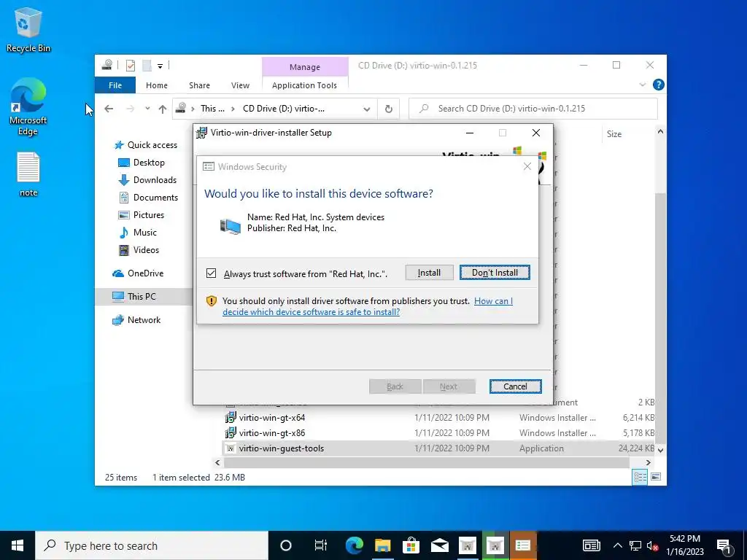Click the vertical scrollbar down arrow
This screenshot has width=747, height=560.
pyautogui.click(x=660, y=449)
